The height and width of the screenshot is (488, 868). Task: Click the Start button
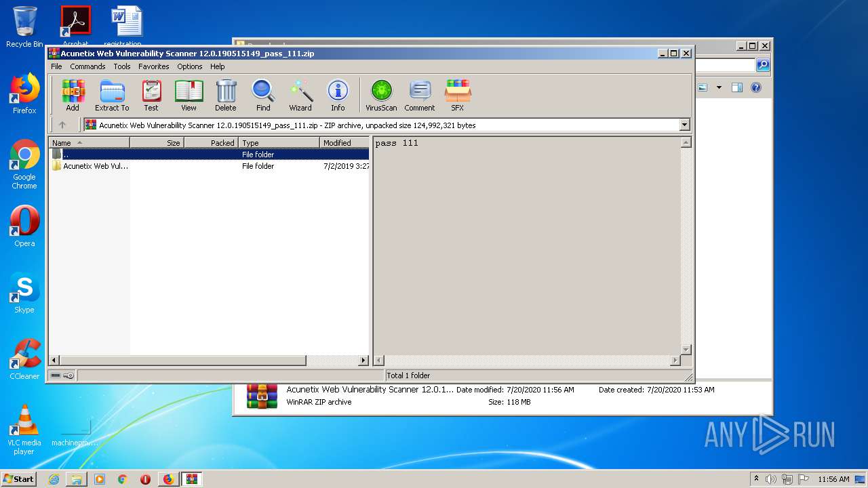click(x=18, y=479)
